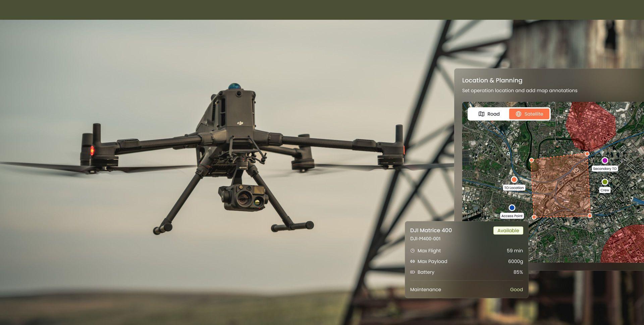Switch to the Road map view
Image resolution: width=644 pixels, height=325 pixels.
click(x=489, y=114)
